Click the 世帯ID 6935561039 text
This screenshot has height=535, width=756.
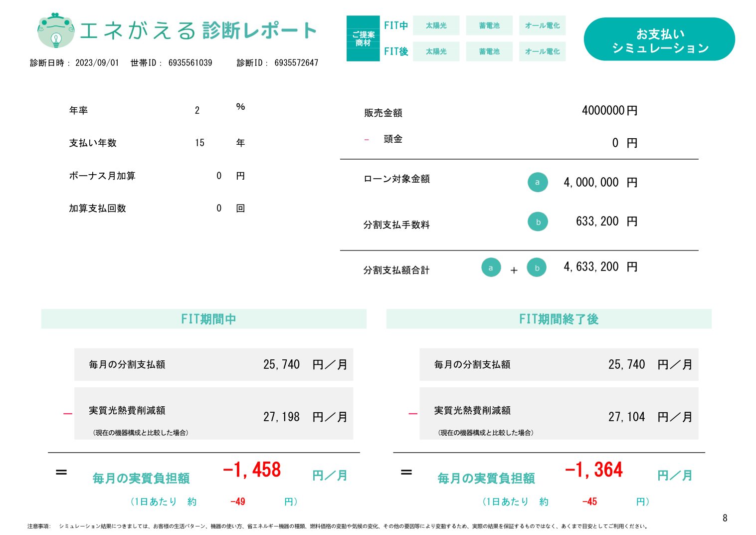tap(171, 63)
